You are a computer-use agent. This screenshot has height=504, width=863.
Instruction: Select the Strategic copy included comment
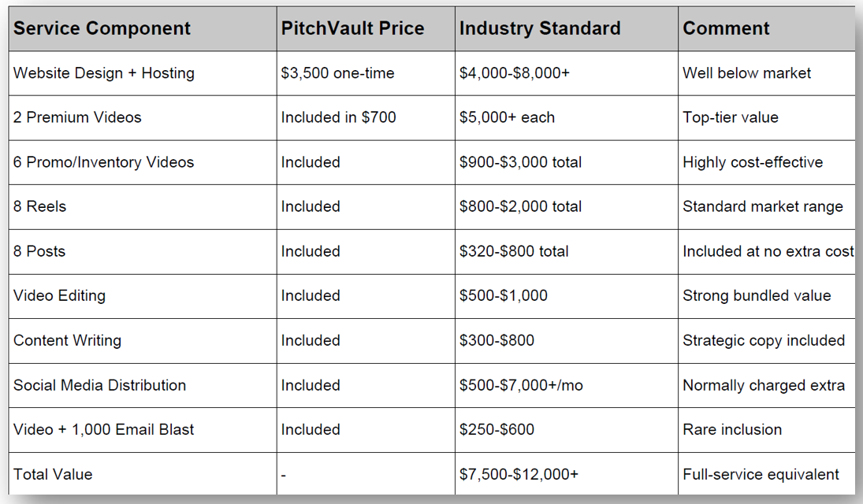click(x=764, y=340)
